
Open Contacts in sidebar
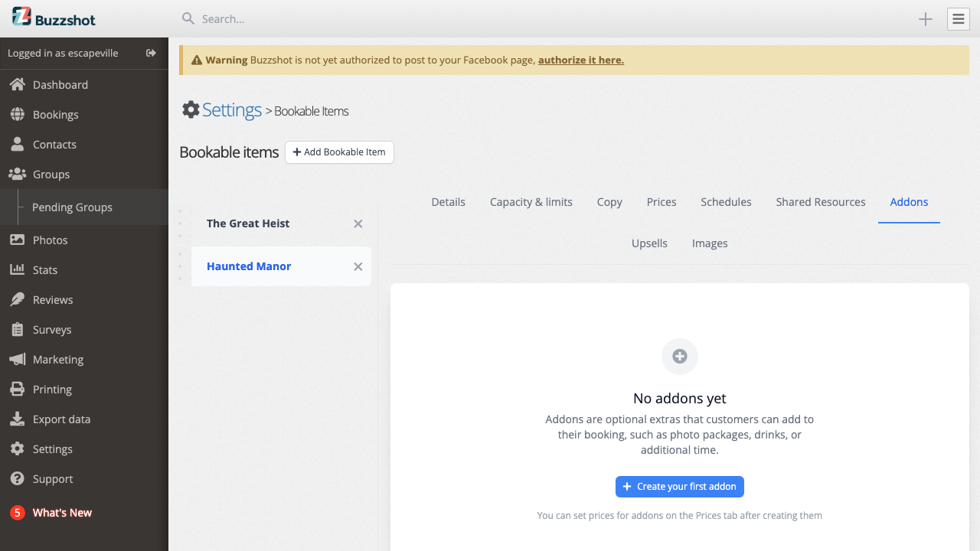(x=54, y=145)
